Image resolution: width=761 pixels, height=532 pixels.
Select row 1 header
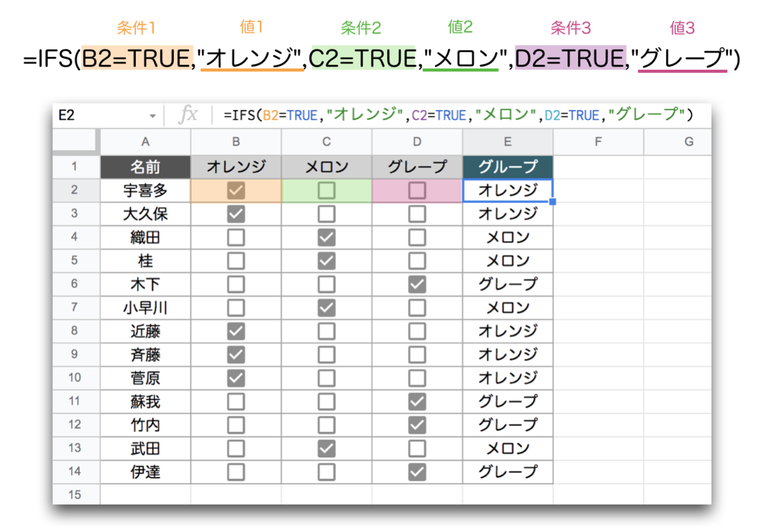click(76, 167)
